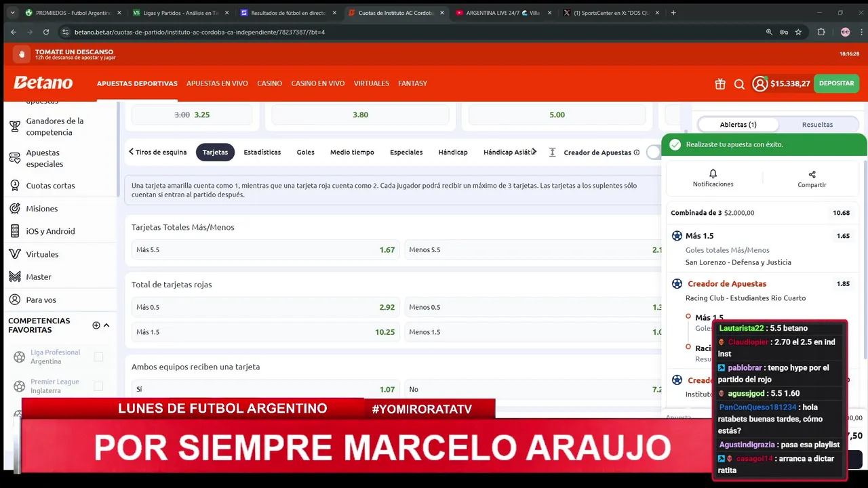Open the Fantasy menu item
This screenshot has width=868, height=488.
(x=412, y=83)
